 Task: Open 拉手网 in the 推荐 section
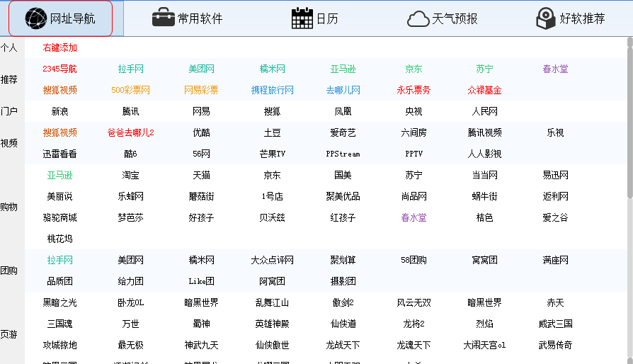click(x=130, y=69)
